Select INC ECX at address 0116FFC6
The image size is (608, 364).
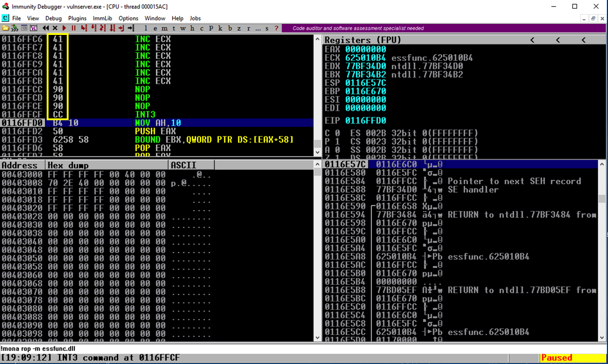tap(157, 39)
